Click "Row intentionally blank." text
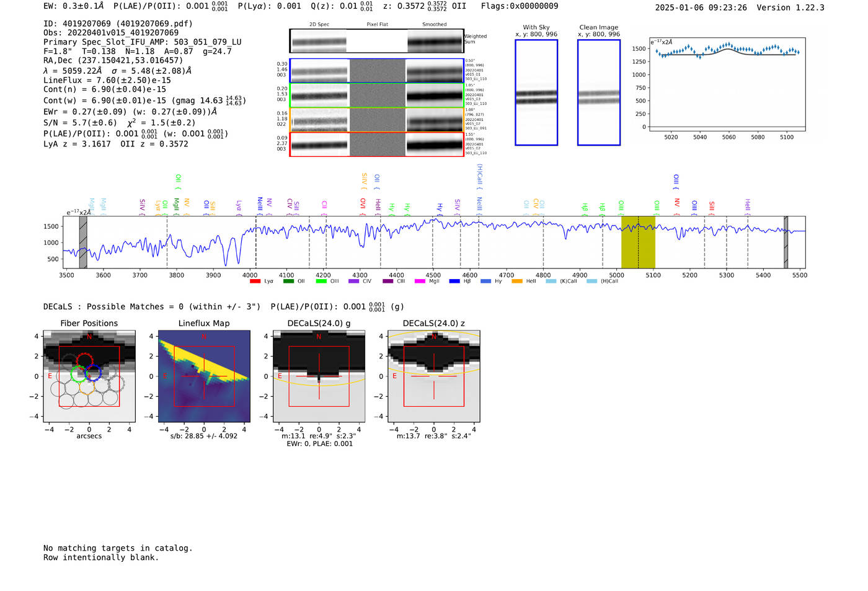This screenshot has height=591, width=868. pos(101,558)
